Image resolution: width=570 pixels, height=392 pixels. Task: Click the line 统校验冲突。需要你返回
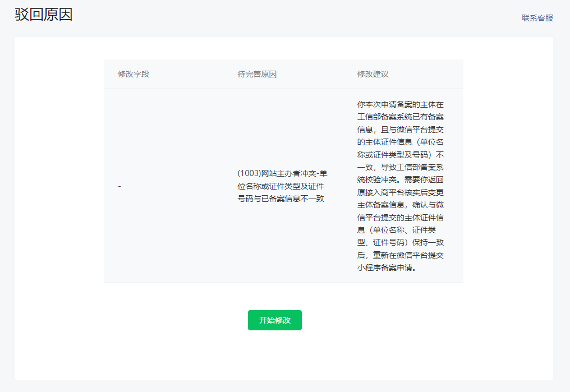click(400, 180)
